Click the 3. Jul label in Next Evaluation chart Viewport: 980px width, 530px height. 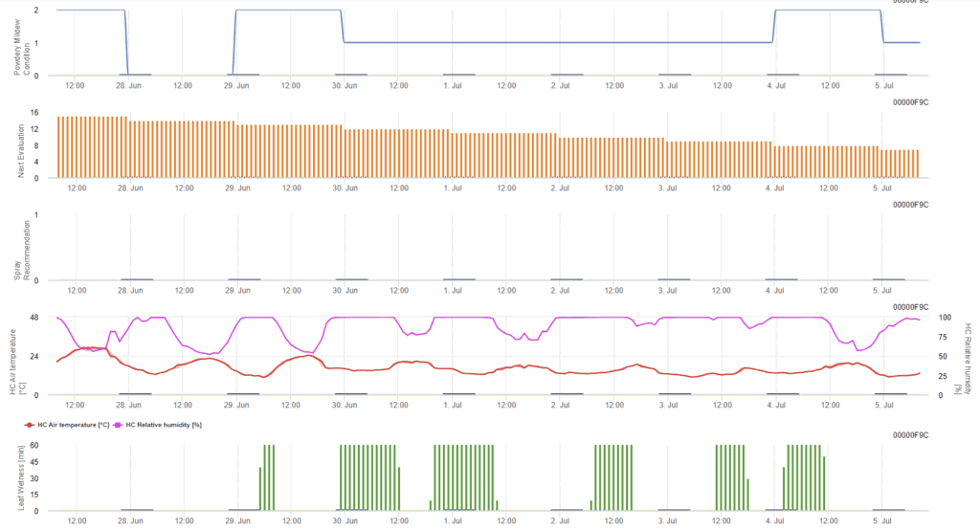tap(667, 188)
